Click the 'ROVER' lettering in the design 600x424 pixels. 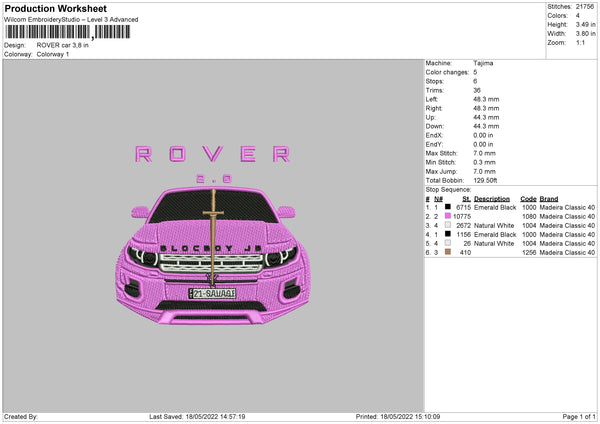pos(213,154)
